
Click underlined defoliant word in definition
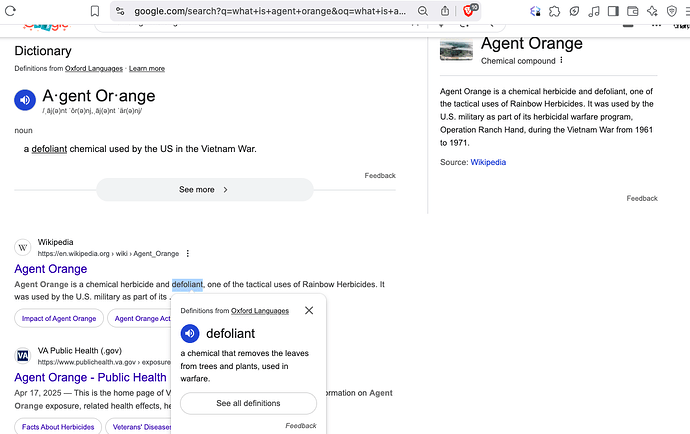click(x=49, y=149)
